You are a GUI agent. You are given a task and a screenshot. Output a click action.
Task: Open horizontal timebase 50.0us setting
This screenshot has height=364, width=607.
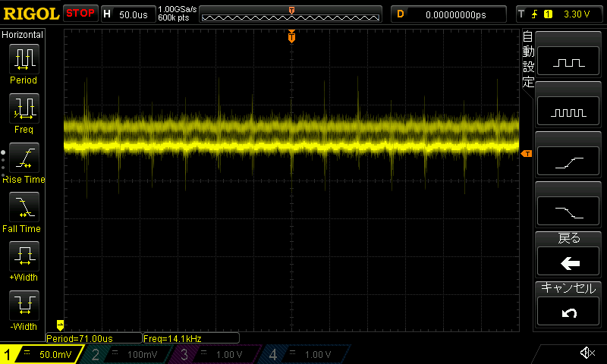click(128, 14)
